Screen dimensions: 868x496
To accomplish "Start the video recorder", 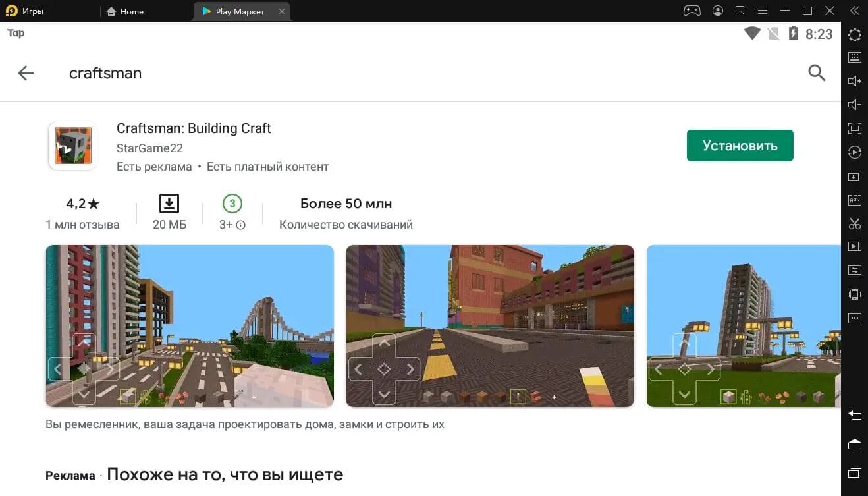I will [x=854, y=246].
